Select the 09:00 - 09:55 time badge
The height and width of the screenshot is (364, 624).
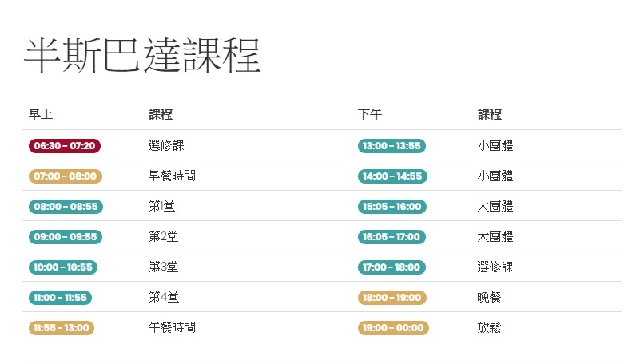(66, 237)
